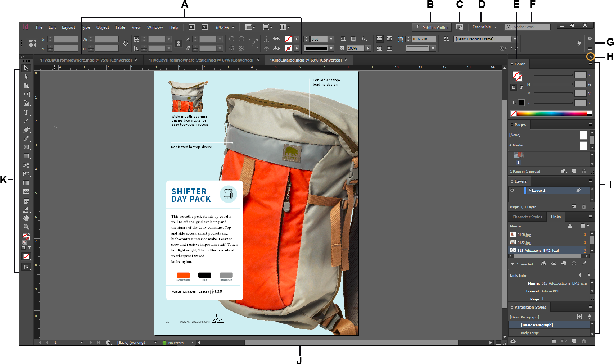Select the Type tool
The width and height of the screenshot is (614, 364).
[26, 113]
